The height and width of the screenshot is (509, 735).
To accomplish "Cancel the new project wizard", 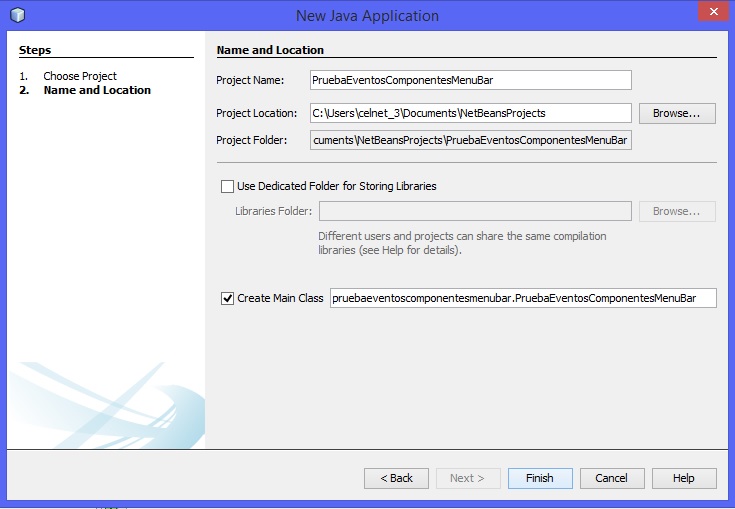I will (x=611, y=478).
